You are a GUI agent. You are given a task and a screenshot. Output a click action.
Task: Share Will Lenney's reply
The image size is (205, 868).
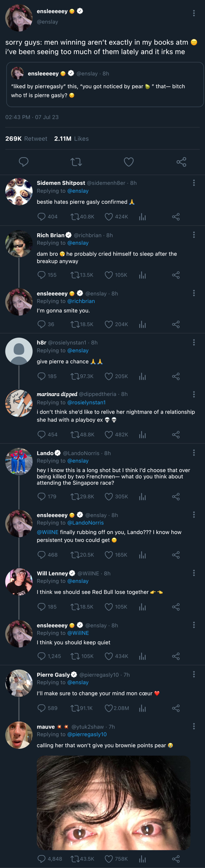[176, 607]
